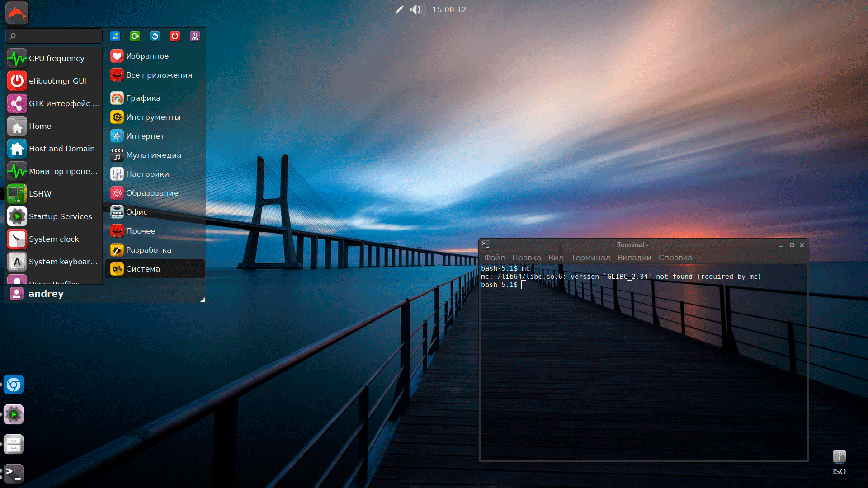Screen dimensions: 868x488
Task: Open settings via the blue toggles icon
Action: coord(115,36)
